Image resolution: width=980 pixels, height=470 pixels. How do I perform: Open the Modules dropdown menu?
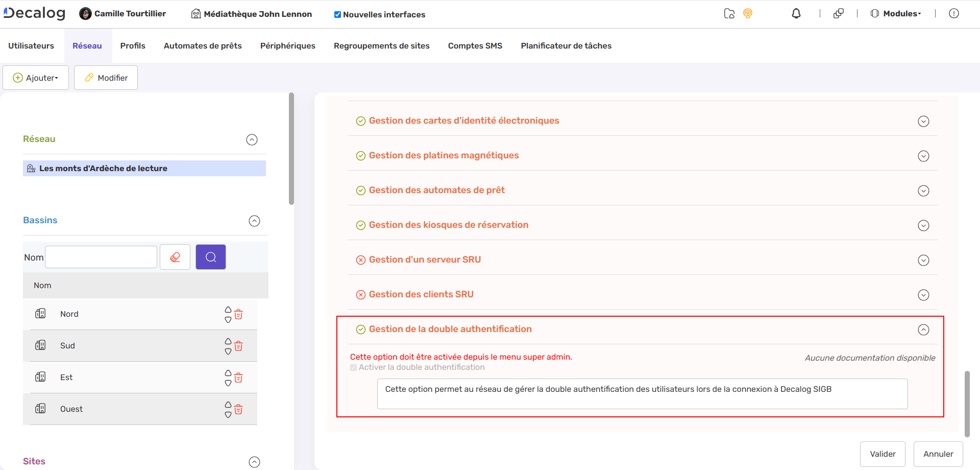tap(896, 13)
